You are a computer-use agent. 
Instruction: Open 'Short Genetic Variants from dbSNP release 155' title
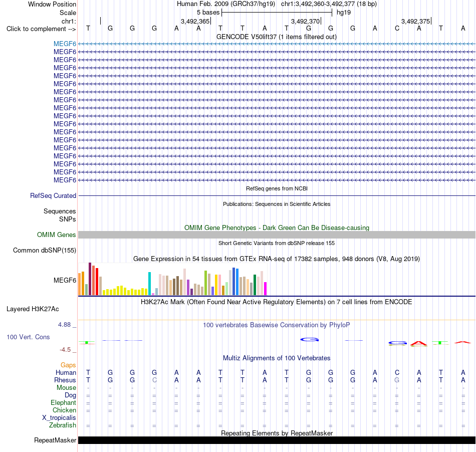pos(277,243)
